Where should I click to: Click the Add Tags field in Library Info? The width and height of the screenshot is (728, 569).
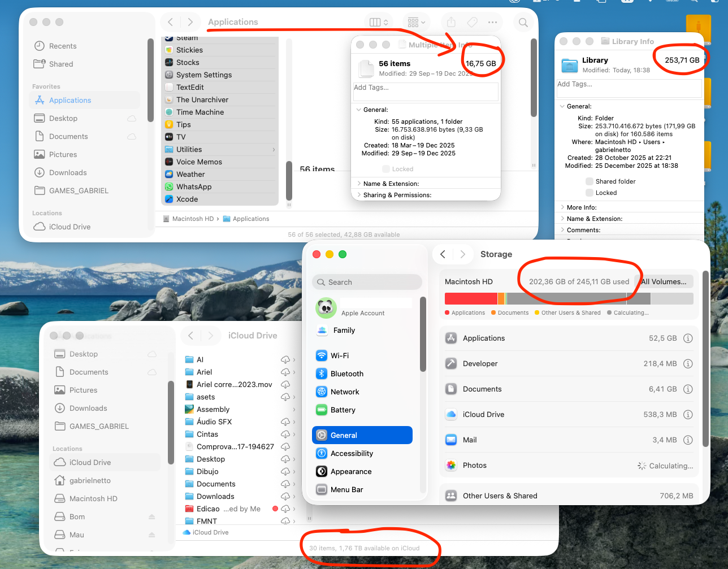click(x=629, y=88)
